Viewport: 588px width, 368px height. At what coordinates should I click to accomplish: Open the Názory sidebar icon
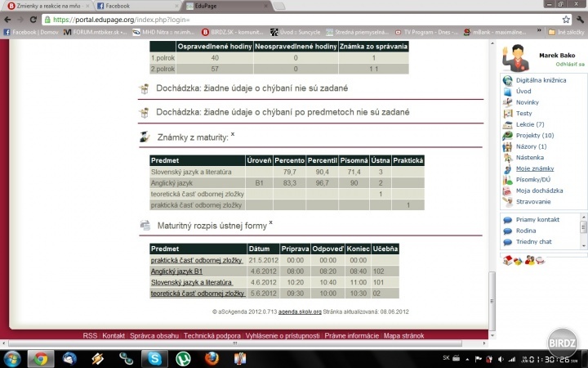[x=507, y=146]
